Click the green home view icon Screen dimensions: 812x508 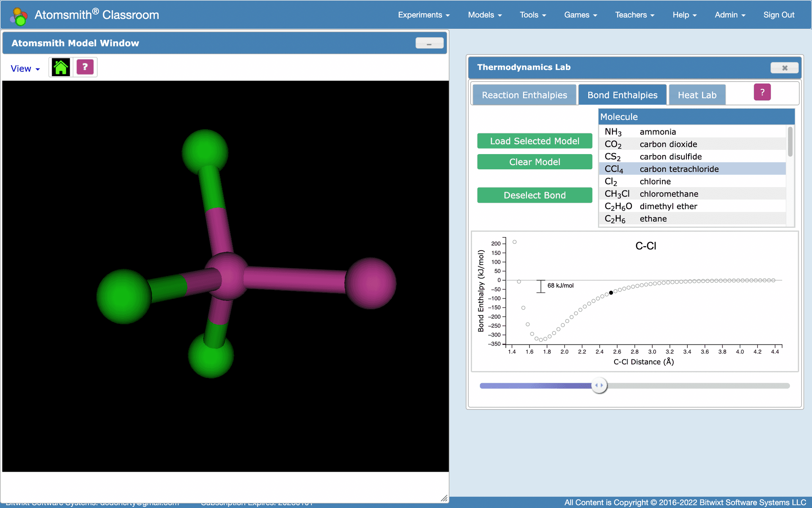tap(61, 67)
